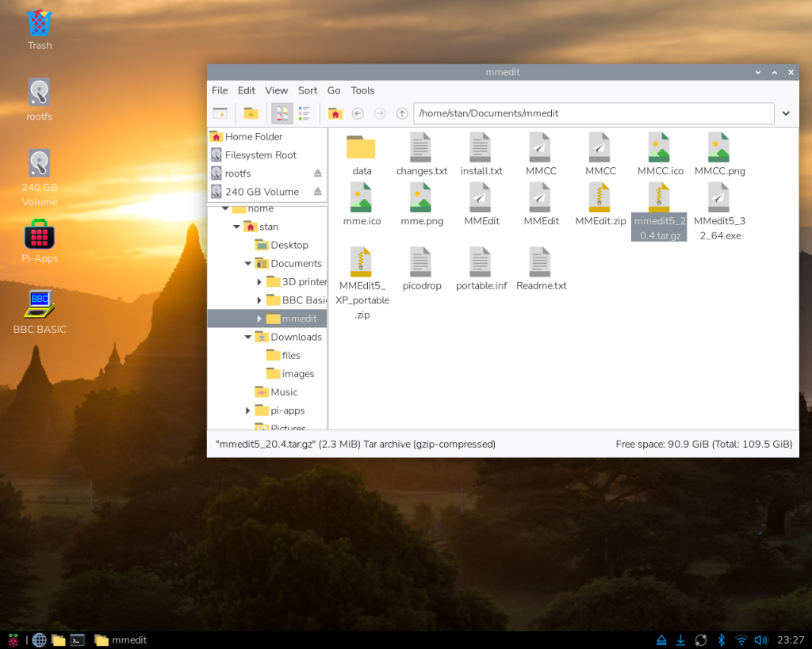Open the Tools menu
This screenshot has height=649, width=812.
point(362,90)
